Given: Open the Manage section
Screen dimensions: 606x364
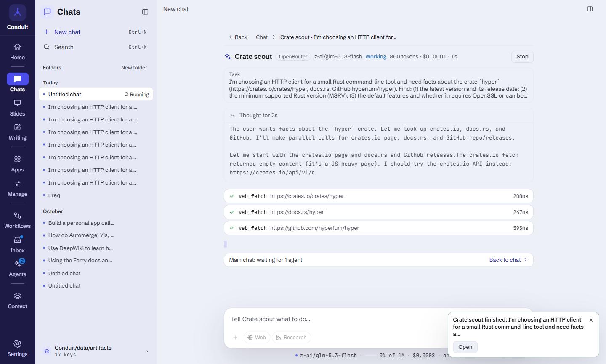Looking at the screenshot, I should [17, 188].
